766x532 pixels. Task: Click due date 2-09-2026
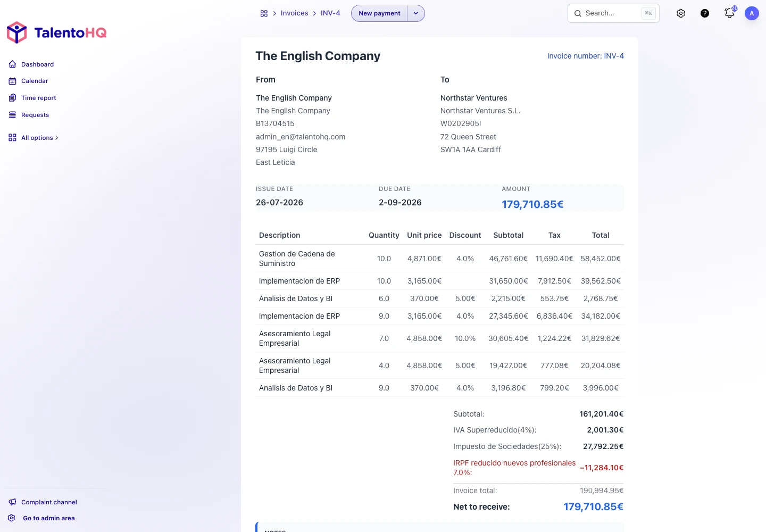pyautogui.click(x=400, y=203)
